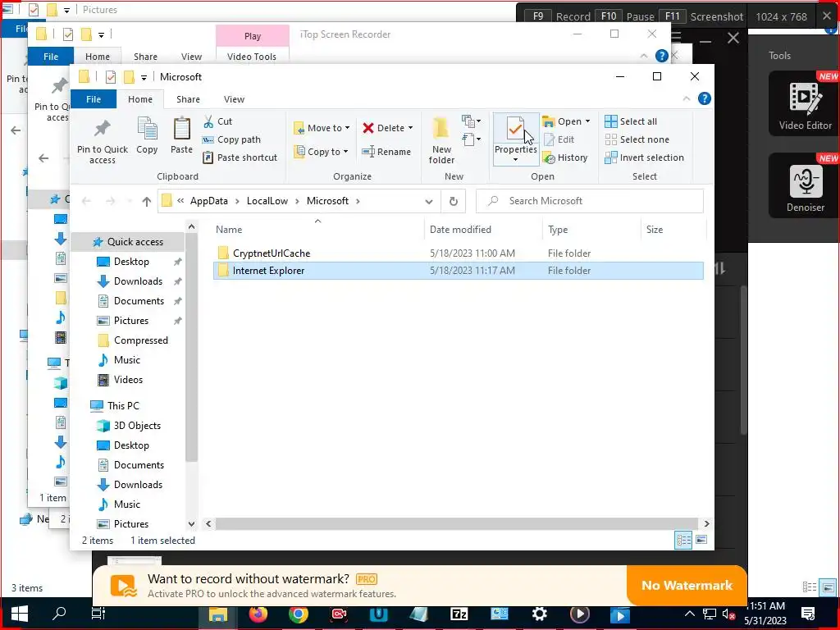Image resolution: width=840 pixels, height=630 pixels.
Task: Expand the Delete dropdown arrow
Action: [x=410, y=128]
